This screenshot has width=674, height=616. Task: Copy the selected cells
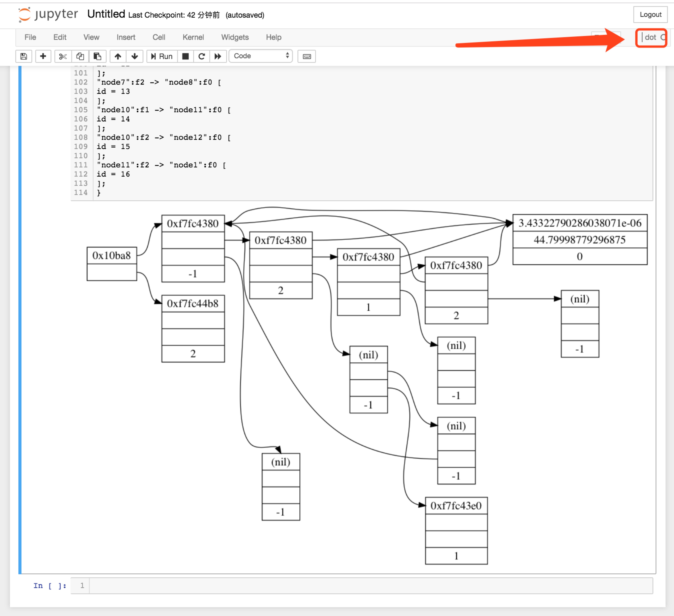[x=80, y=56]
